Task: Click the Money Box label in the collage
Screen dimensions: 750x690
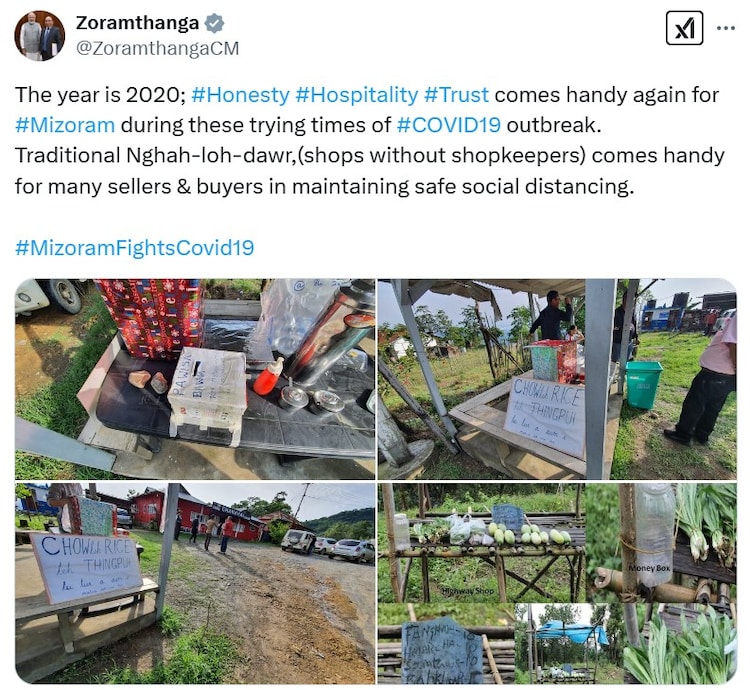Action: point(649,568)
